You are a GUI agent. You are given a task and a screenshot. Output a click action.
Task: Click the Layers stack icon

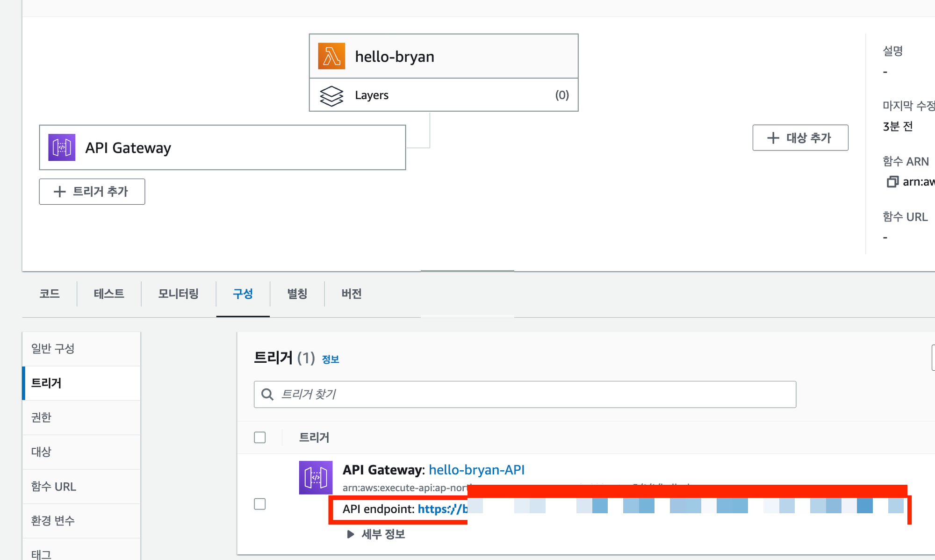click(x=331, y=95)
